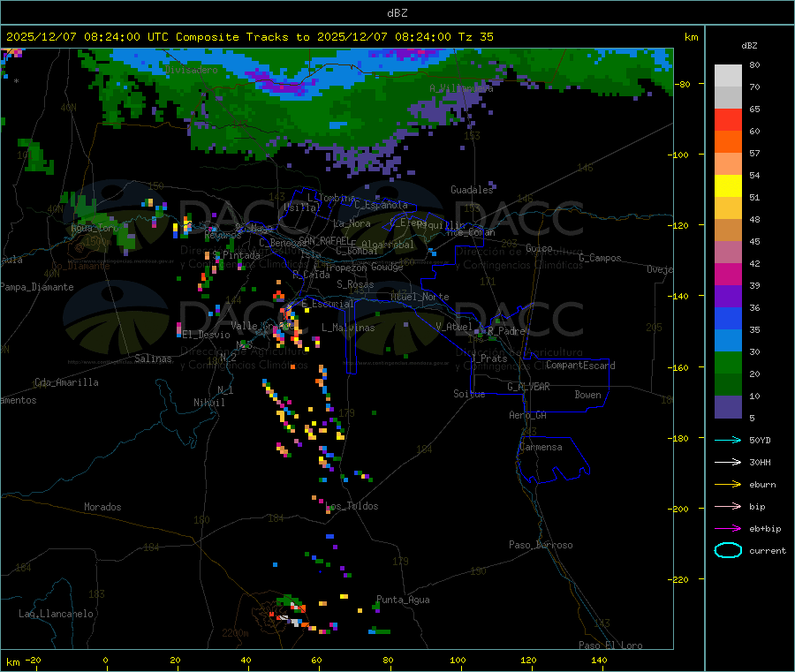Click the Bowen map label
Screen dimensions: 795x672
pos(587,395)
